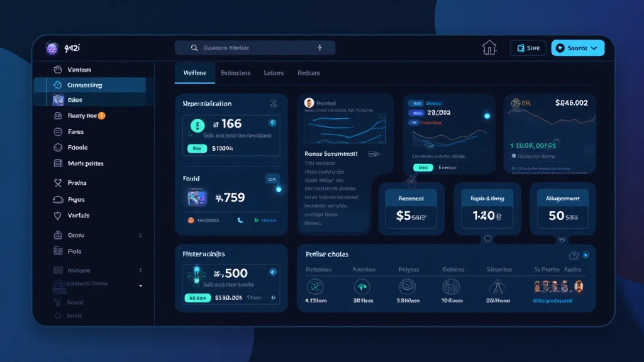Click the green pill button in the 20,002 card

point(423,167)
